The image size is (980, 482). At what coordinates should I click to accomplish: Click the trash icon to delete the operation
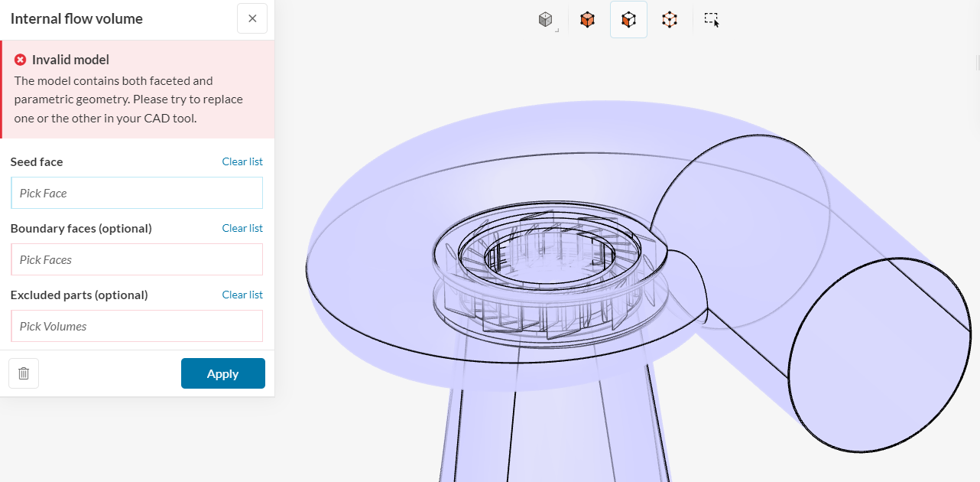click(x=23, y=373)
